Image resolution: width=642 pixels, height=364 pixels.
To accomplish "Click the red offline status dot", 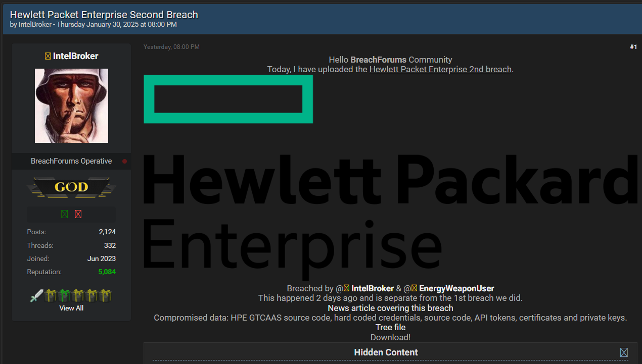I will point(124,162).
